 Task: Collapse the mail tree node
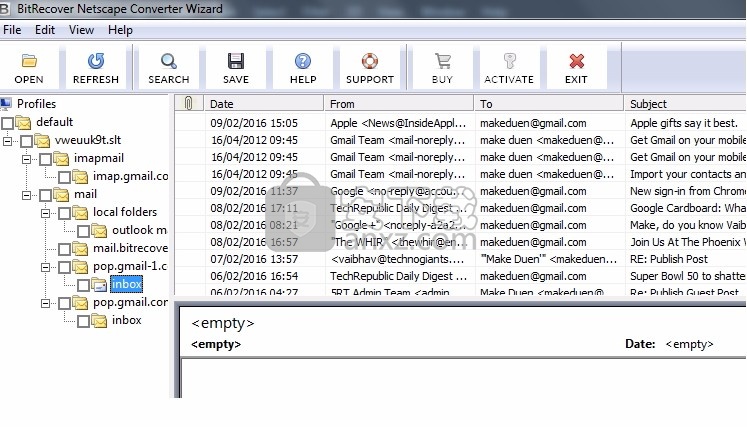coord(27,195)
